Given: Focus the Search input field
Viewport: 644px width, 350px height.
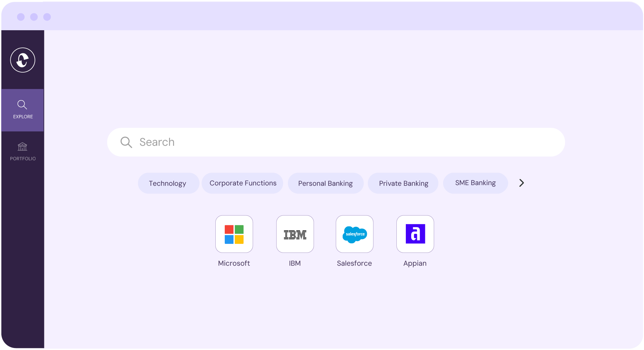Looking at the screenshot, I should pos(336,142).
